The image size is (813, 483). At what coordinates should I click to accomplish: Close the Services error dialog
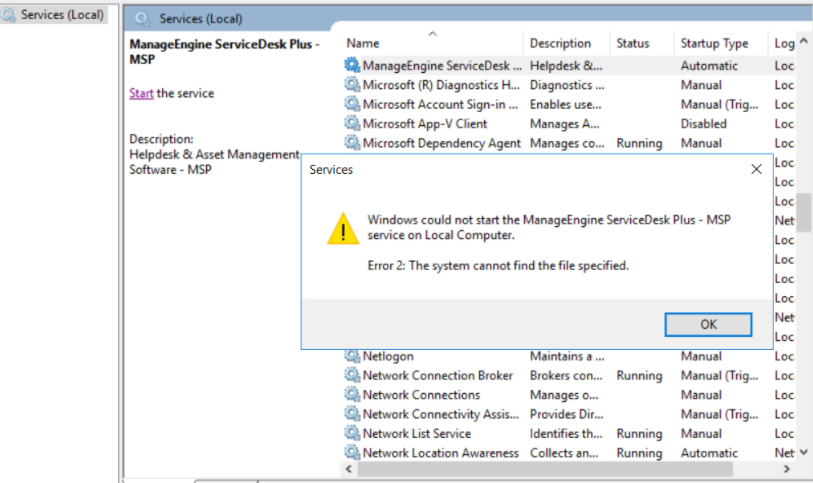pyautogui.click(x=756, y=169)
